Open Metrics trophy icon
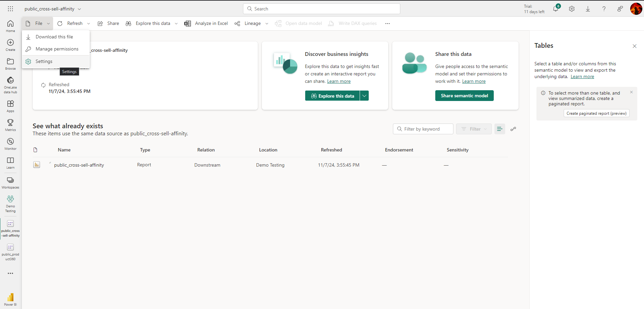Screen dimensions: 644x309 pyautogui.click(x=10, y=125)
